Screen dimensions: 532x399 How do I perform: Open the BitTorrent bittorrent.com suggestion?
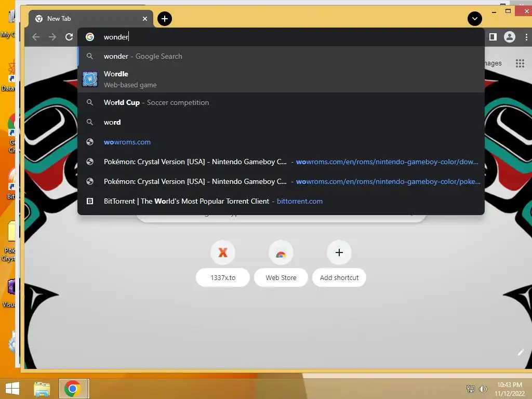click(281, 201)
